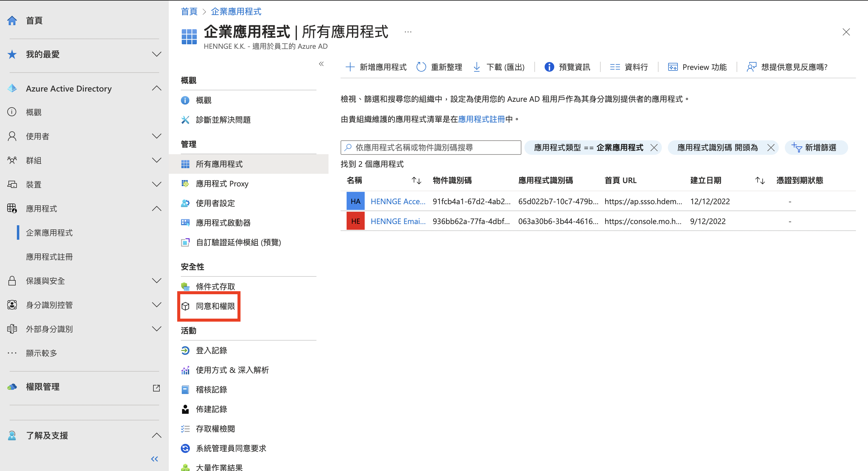Viewport: 868px width, 471px height.
Task: Click the 保護與安全 lock icon
Action: point(12,281)
